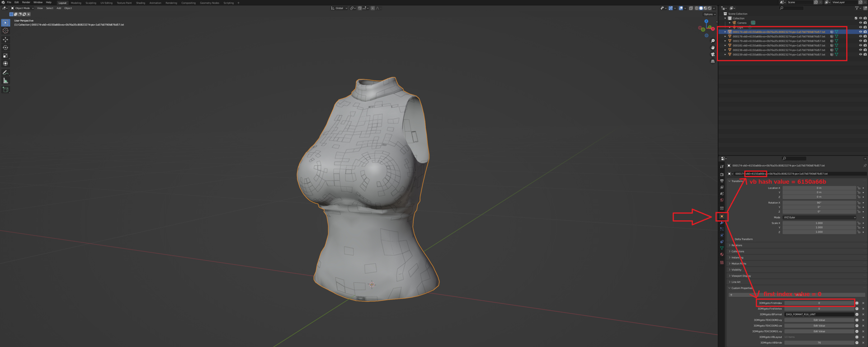Open the File menu
868x347 pixels.
[9, 2]
